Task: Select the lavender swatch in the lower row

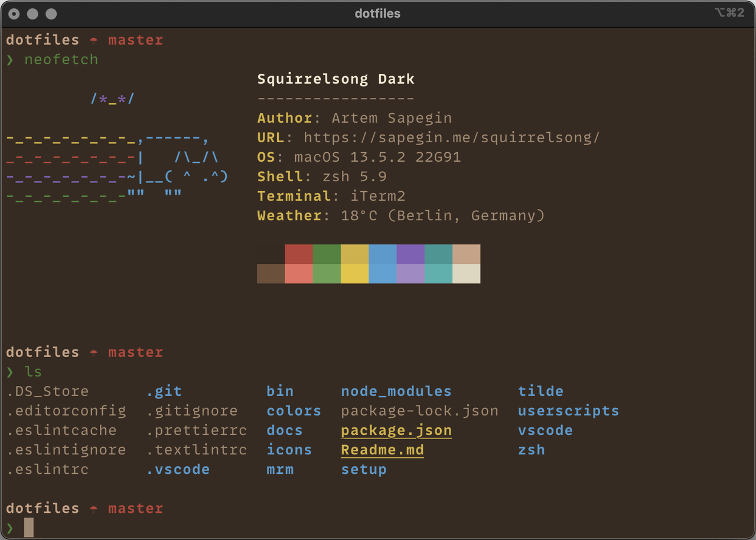Action: point(410,273)
